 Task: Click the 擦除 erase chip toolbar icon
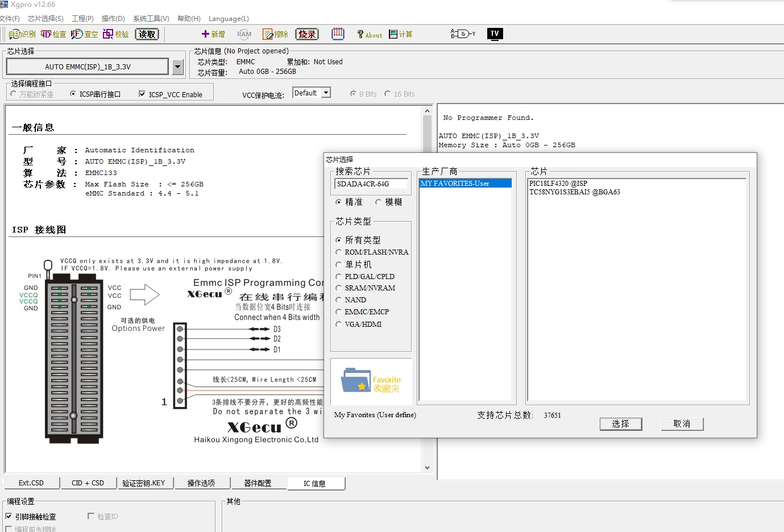(276, 34)
